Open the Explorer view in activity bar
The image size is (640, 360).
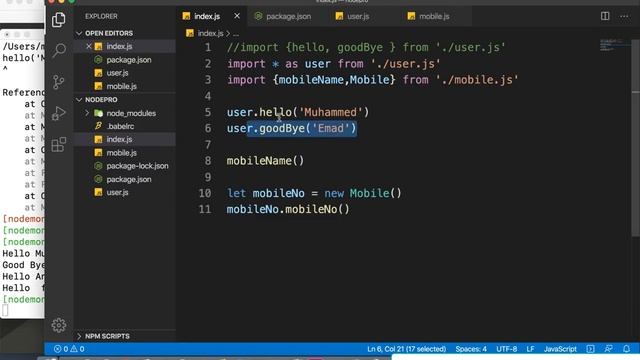click(59, 20)
